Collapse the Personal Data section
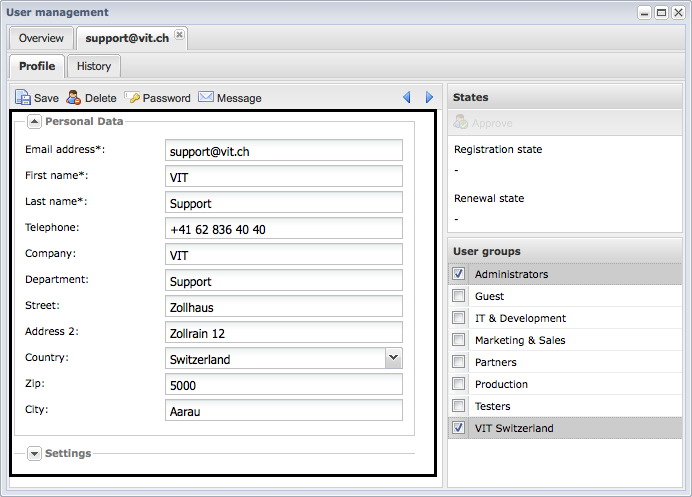692x497 pixels. tap(34, 121)
